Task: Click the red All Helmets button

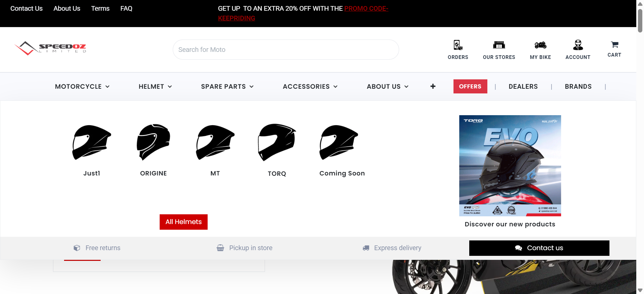Action: click(x=183, y=222)
